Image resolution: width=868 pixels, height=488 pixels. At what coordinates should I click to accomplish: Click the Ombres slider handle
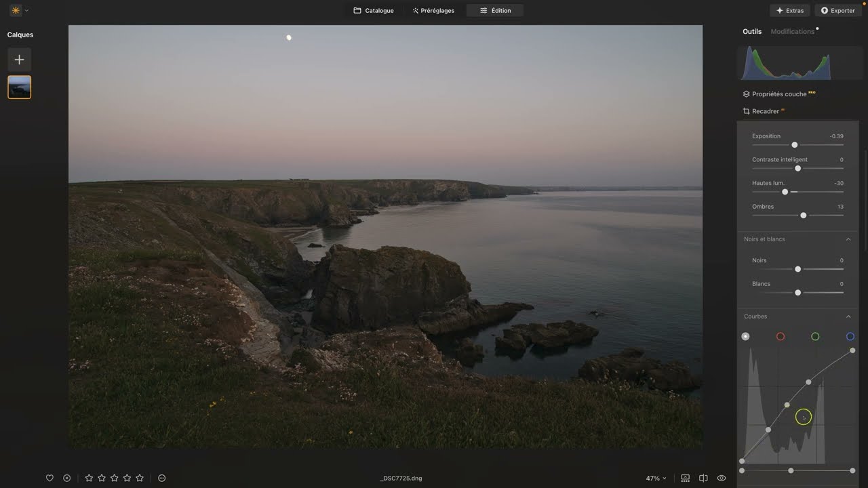[804, 216]
